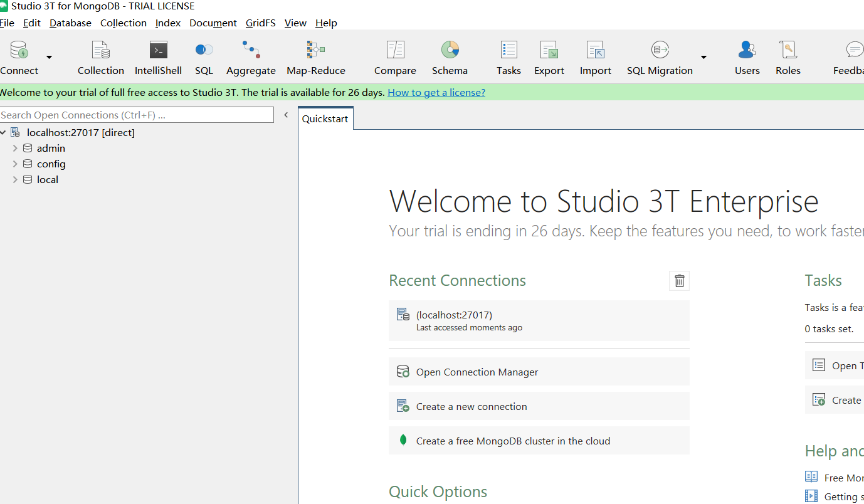The width and height of the screenshot is (864, 504).
Task: Follow the How to get a license link
Action: pyautogui.click(x=436, y=93)
